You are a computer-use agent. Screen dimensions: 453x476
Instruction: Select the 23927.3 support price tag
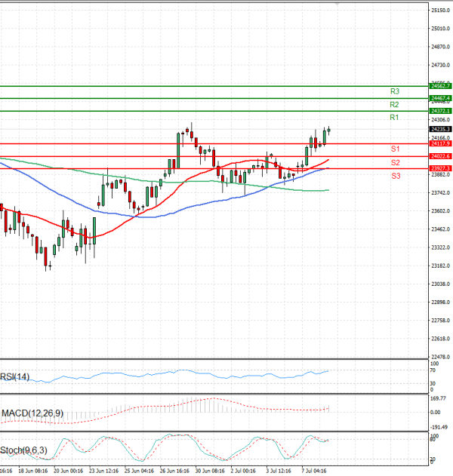click(441, 168)
